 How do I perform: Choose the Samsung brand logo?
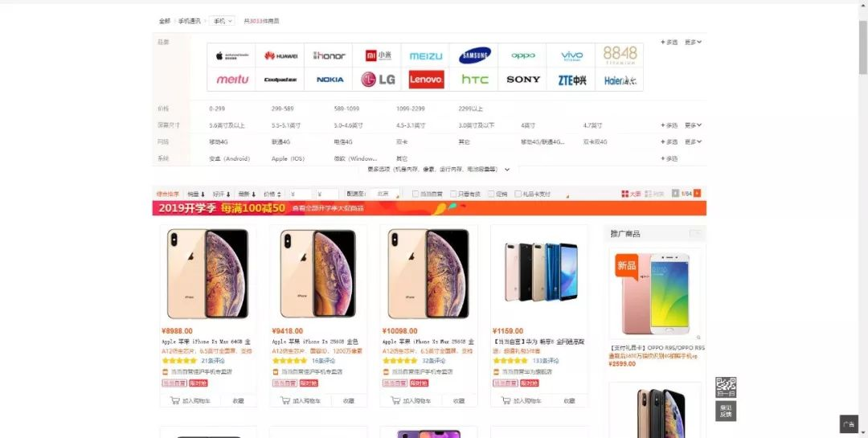coord(474,55)
